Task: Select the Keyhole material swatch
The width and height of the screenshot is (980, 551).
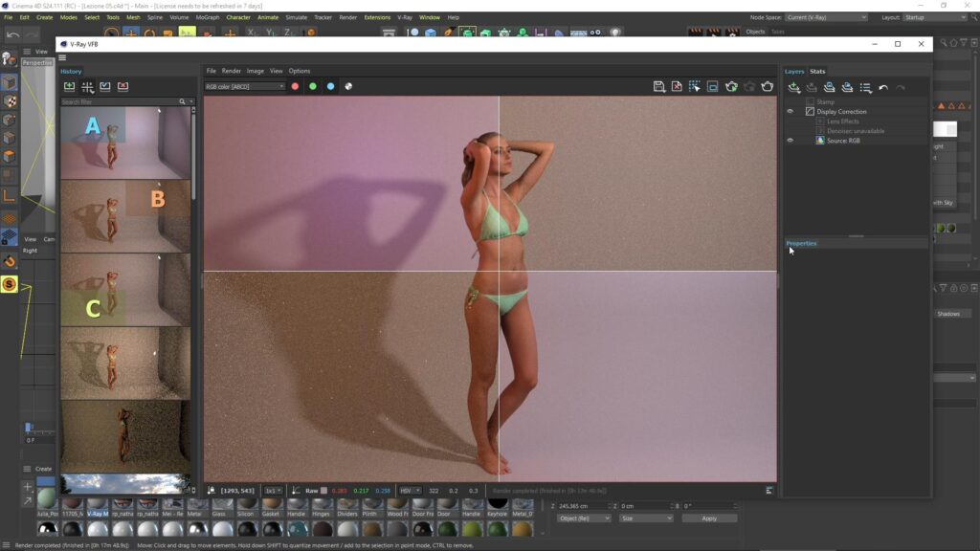Action: (498, 507)
